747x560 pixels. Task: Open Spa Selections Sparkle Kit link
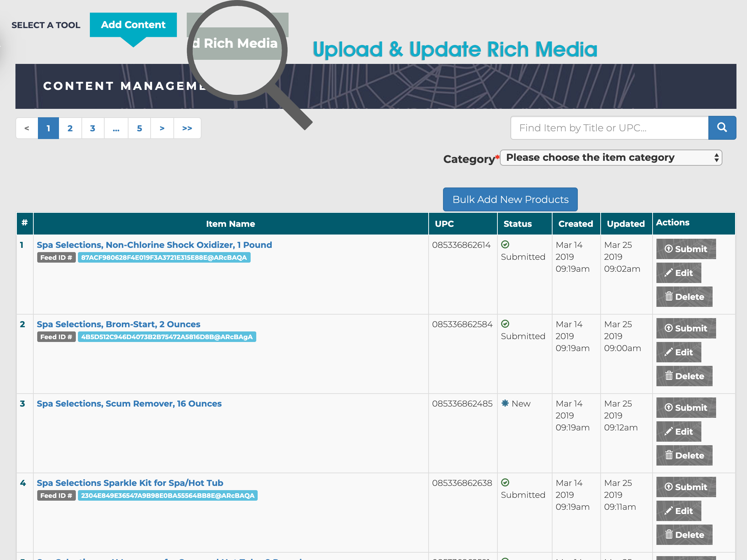[130, 483]
